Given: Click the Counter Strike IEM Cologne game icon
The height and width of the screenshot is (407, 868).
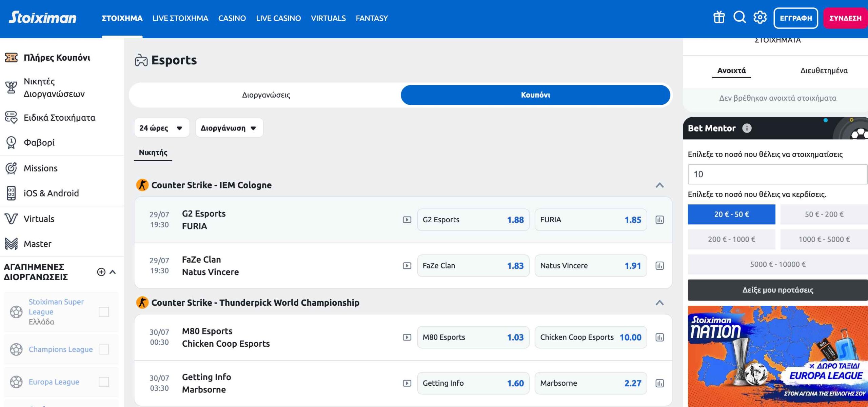Looking at the screenshot, I should pyautogui.click(x=142, y=185).
